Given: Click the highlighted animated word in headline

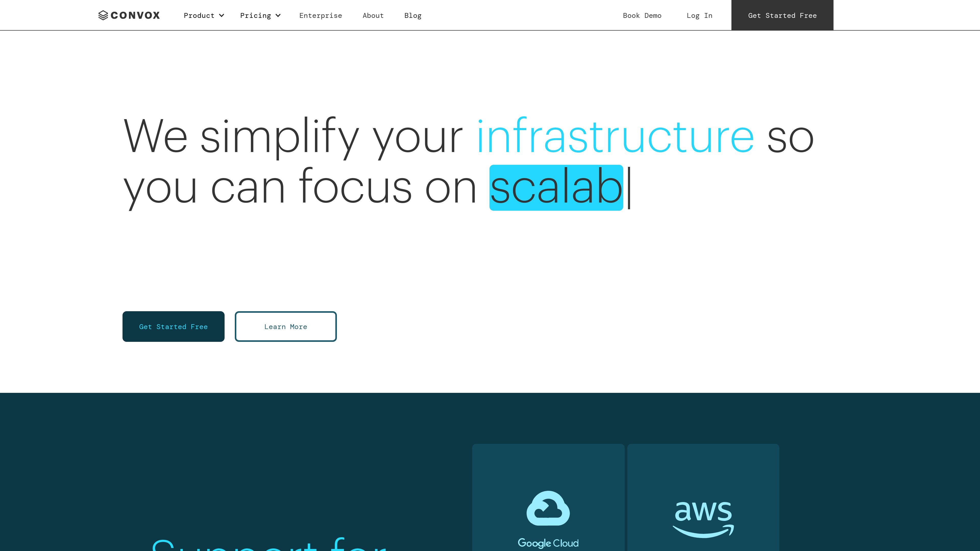Looking at the screenshot, I should coord(556,188).
